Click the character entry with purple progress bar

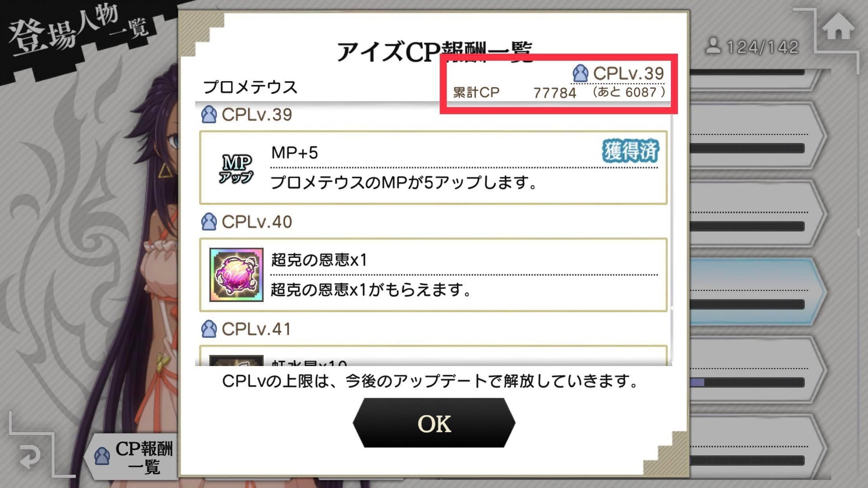pyautogui.click(x=757, y=370)
